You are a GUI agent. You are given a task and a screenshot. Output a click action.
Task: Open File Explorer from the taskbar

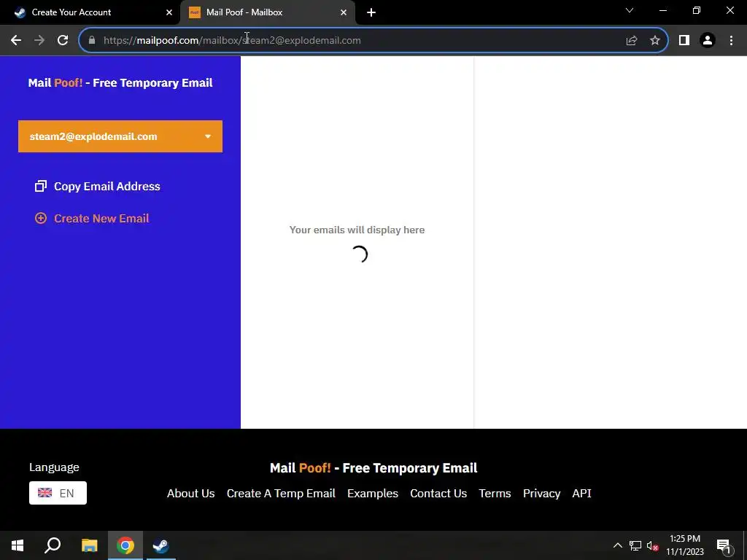89,545
